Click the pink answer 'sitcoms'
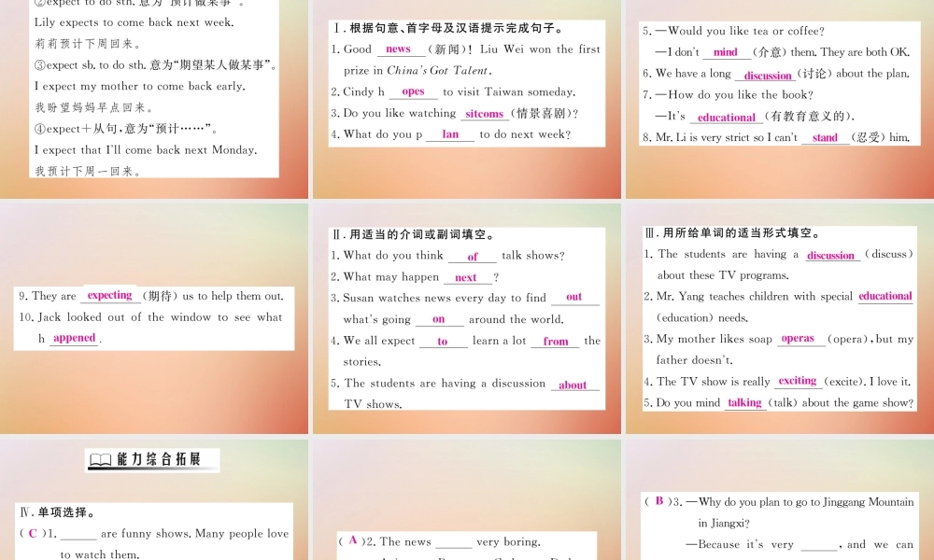The height and width of the screenshot is (560, 934). click(484, 114)
